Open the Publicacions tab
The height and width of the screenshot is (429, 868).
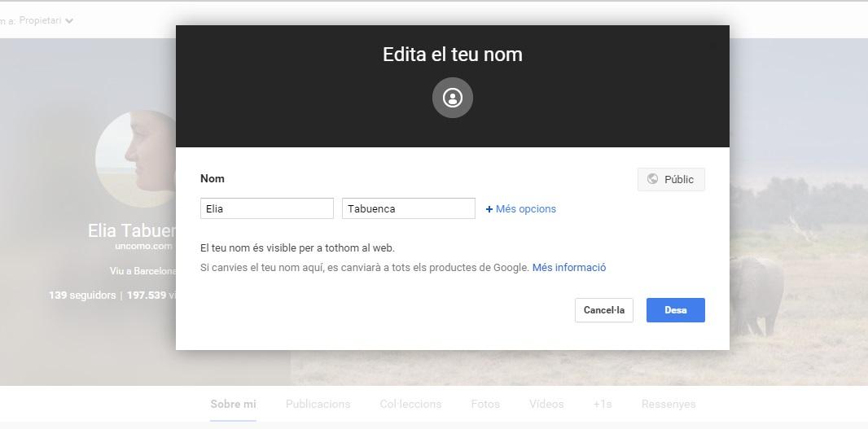(x=318, y=404)
